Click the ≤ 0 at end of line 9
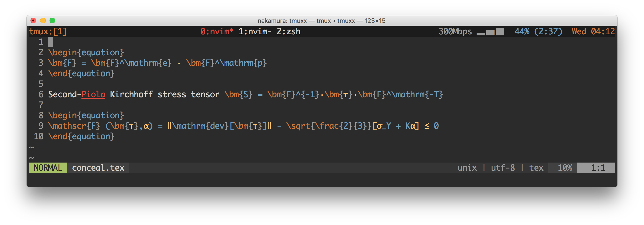 click(x=431, y=126)
